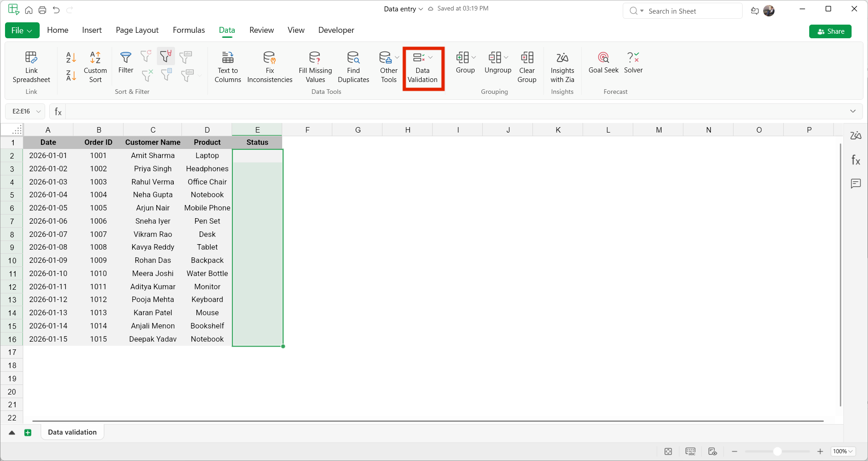Switch to the Formulas tab
The width and height of the screenshot is (868, 461).
(x=189, y=30)
